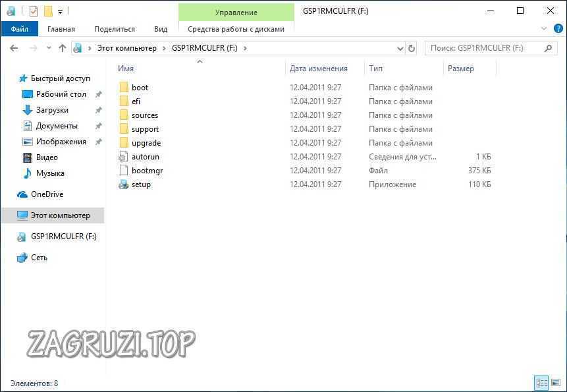The width and height of the screenshot is (567, 392).
Task: Select Этот компьютер in the navigation pane
Action: coord(53,215)
